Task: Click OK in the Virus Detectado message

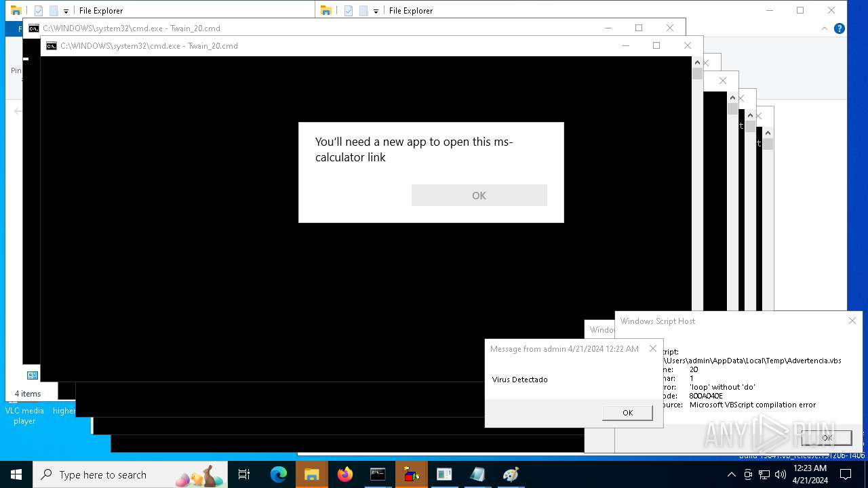Action: 627,413
